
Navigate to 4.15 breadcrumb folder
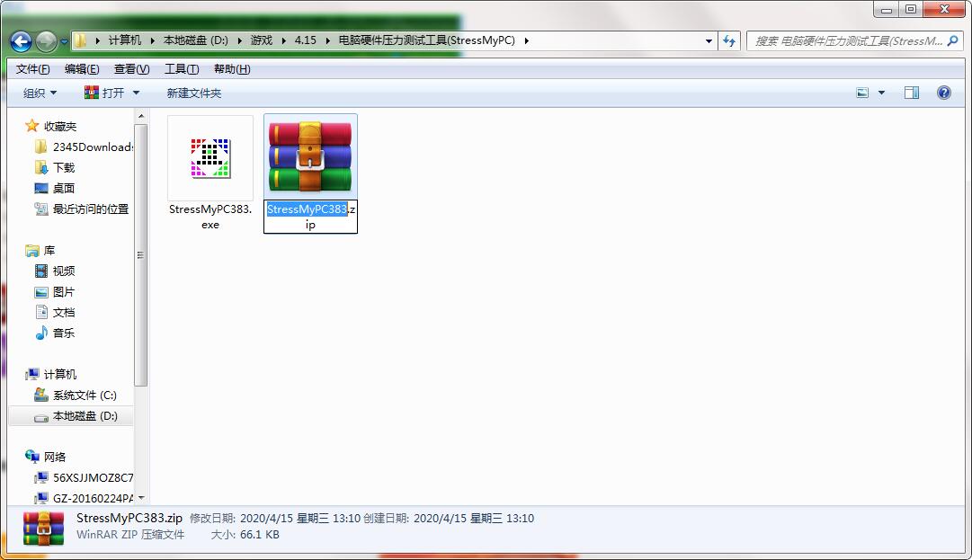point(305,40)
